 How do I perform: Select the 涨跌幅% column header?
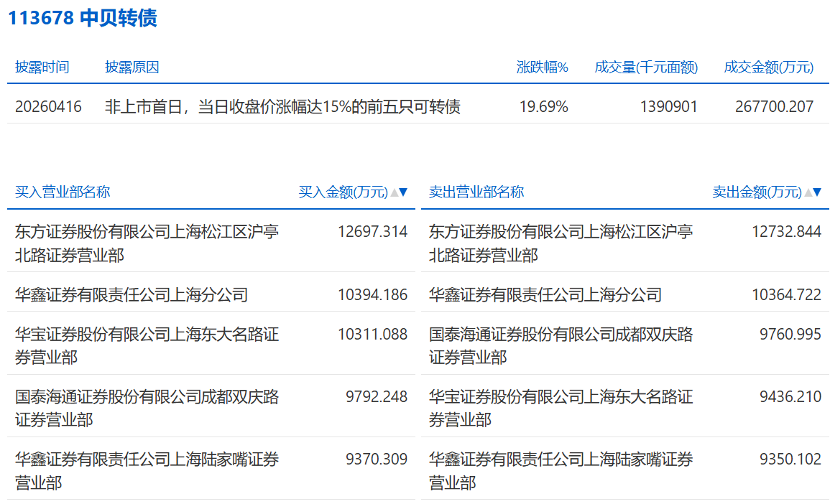point(543,67)
